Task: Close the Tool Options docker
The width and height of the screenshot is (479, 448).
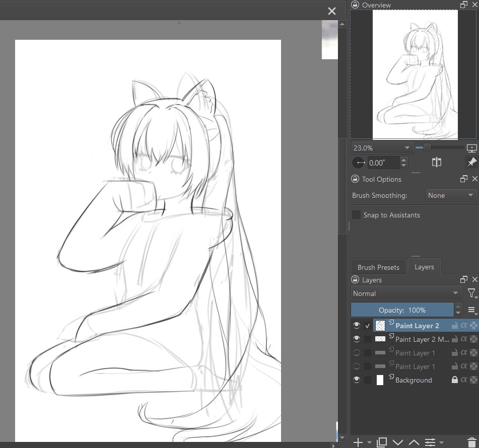Action: point(475,179)
